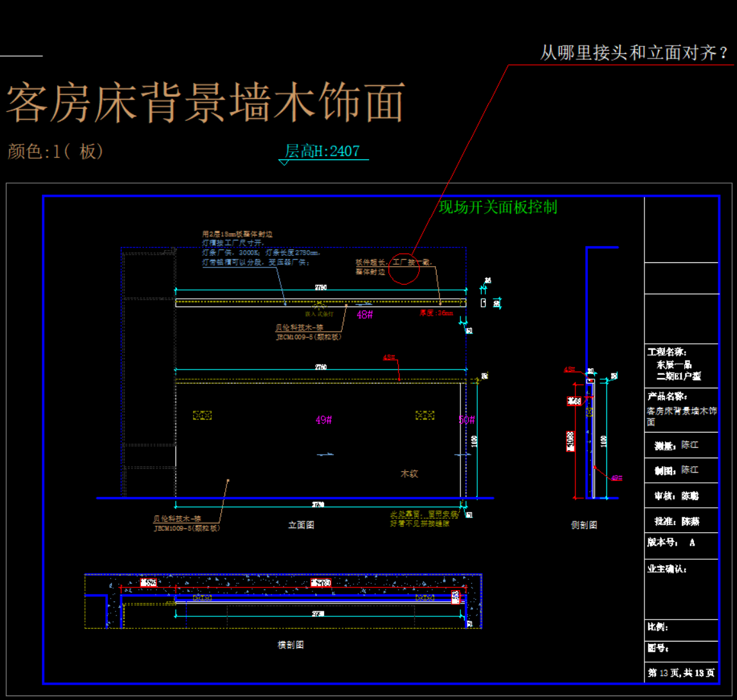The image size is (737, 700).
Task: Select the red 厚度:36mm thickness label
Action: pyautogui.click(x=437, y=314)
